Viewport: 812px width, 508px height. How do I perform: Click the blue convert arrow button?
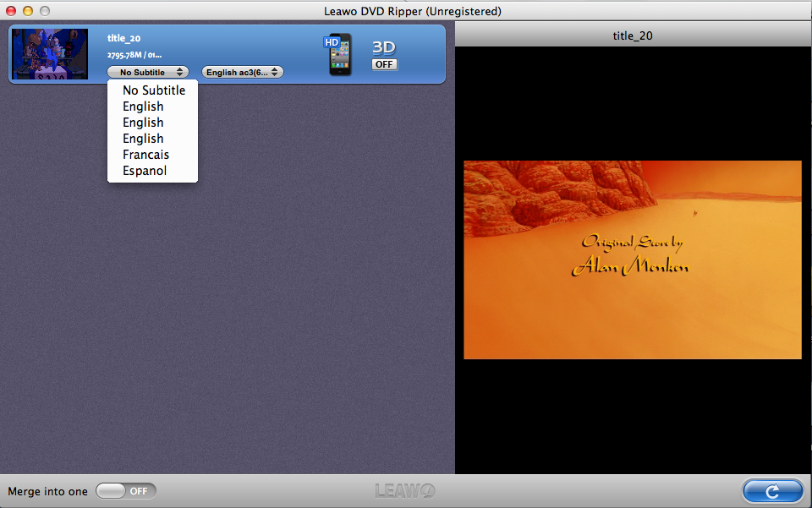[772, 491]
